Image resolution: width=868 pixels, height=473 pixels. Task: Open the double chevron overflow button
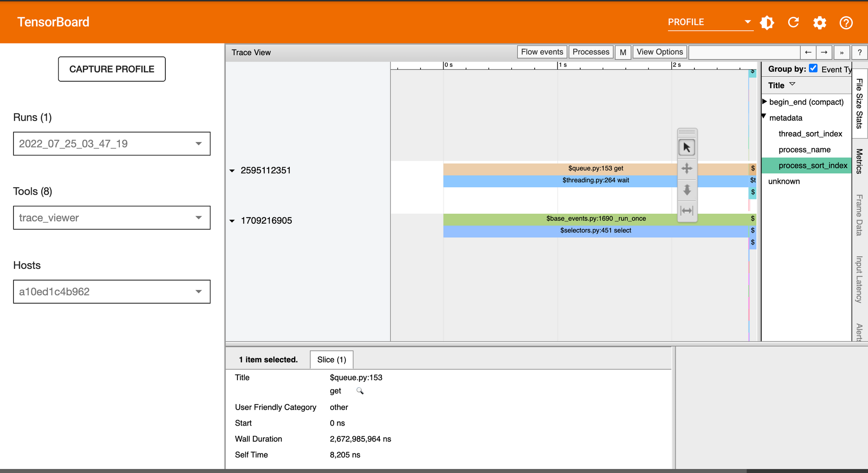click(842, 52)
